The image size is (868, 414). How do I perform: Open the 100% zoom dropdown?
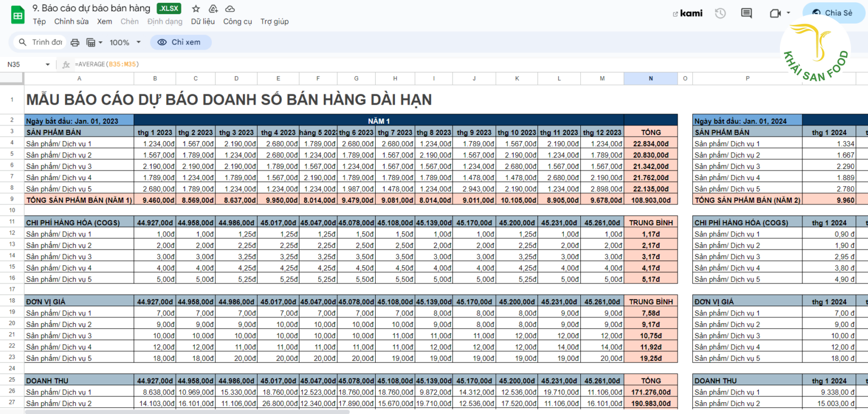(x=125, y=42)
